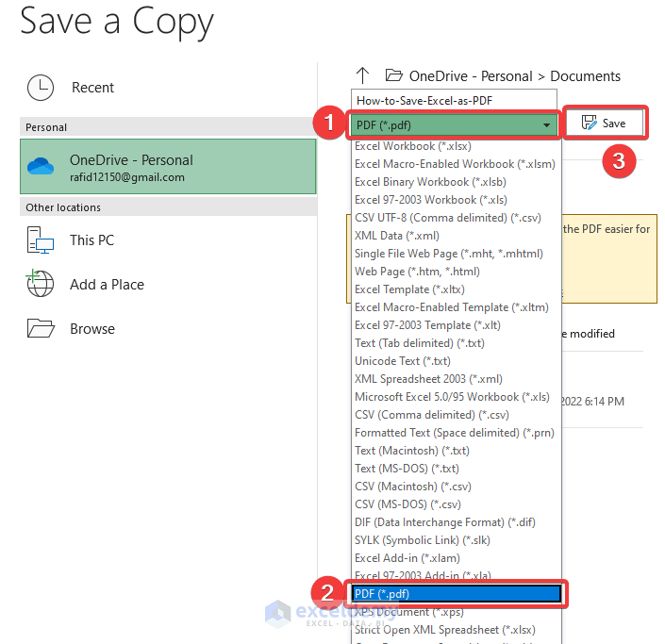Select the OneDrive cloud icon

point(41,166)
